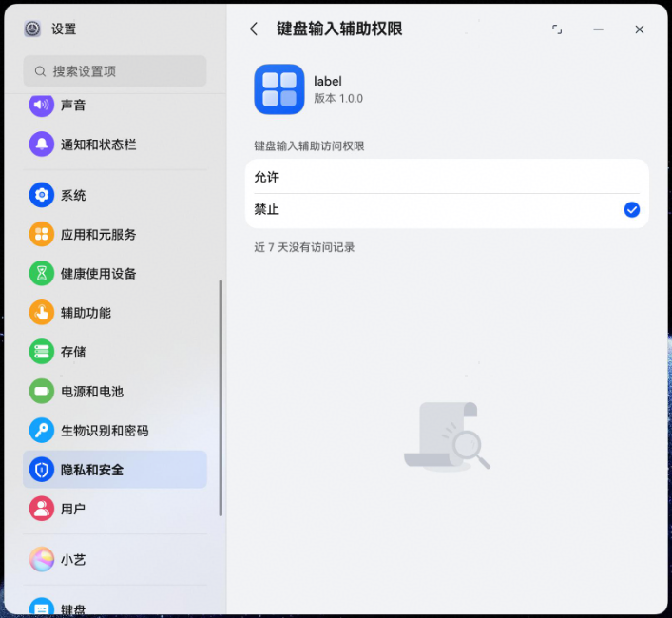Click the Power and battery (电源和电池) icon
This screenshot has width=672, height=618.
(x=41, y=391)
